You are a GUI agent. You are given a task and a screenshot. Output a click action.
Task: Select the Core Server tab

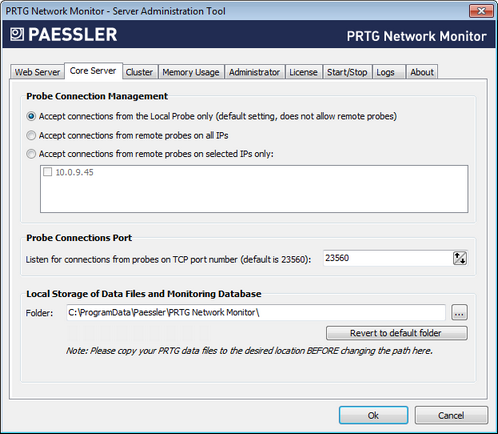[x=93, y=71]
